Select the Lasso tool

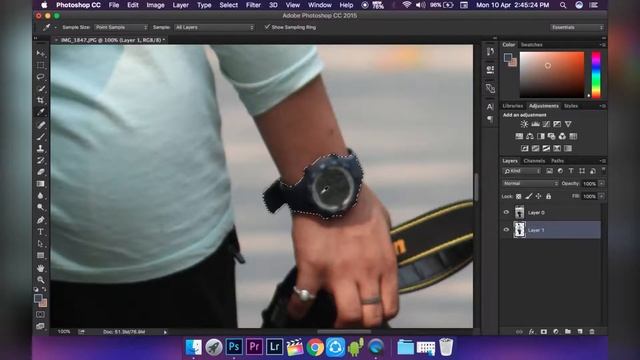click(x=40, y=77)
